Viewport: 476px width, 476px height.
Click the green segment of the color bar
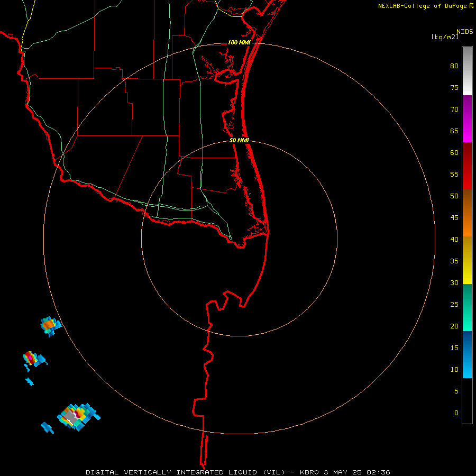(467, 307)
